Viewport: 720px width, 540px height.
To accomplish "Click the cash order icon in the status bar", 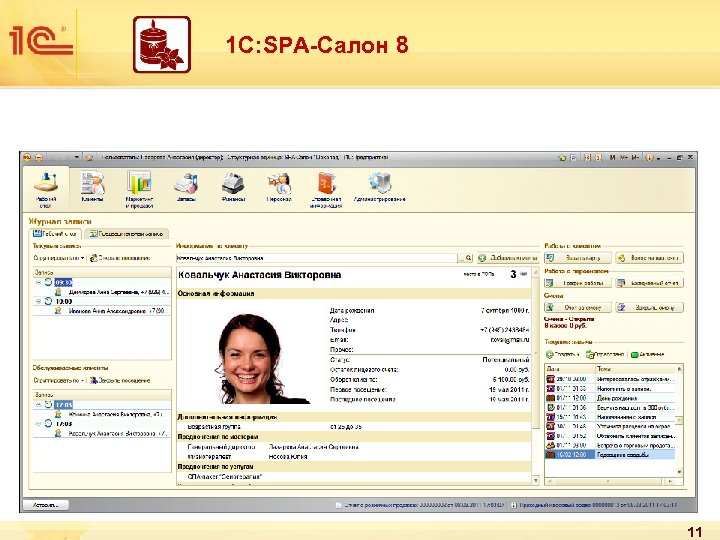I will [x=513, y=505].
